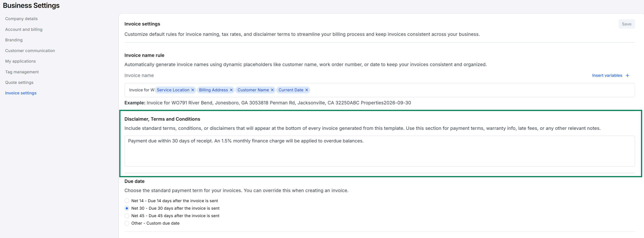Remove the Billing Address variable chip
Image resolution: width=644 pixels, height=238 pixels.
click(x=231, y=90)
